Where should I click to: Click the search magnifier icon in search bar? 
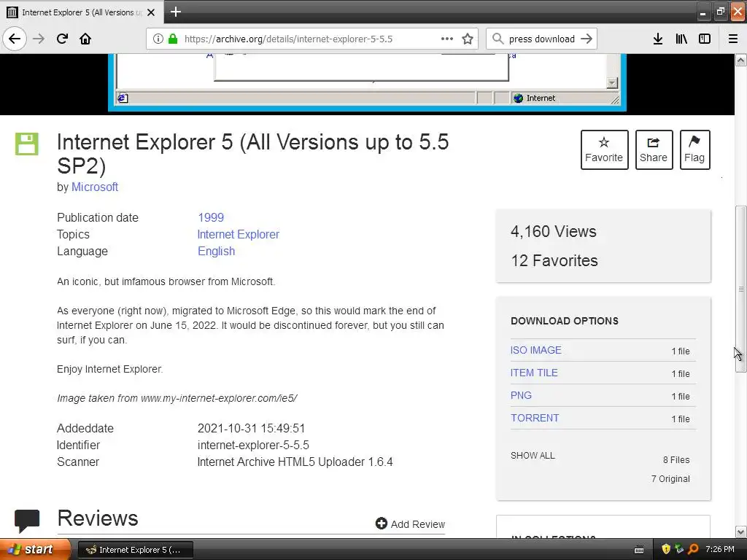coord(498,39)
